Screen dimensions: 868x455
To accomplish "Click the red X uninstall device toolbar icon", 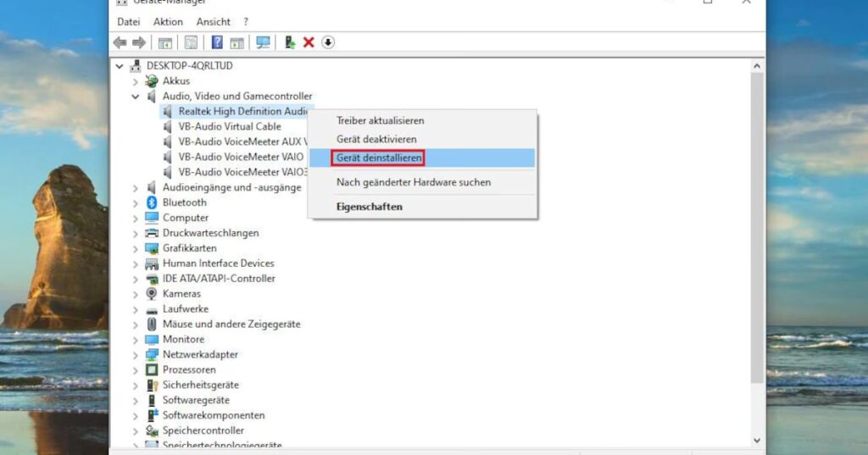I will (309, 42).
